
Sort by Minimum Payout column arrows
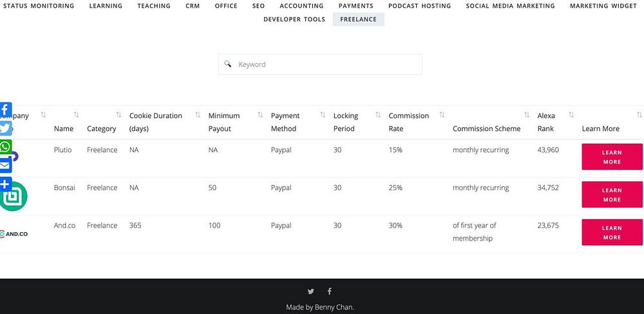[x=260, y=115]
